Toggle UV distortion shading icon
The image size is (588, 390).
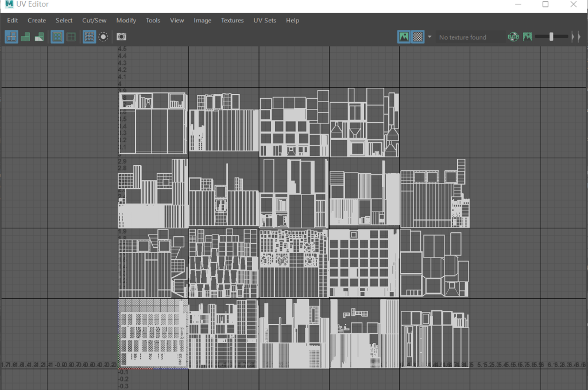[x=40, y=37]
